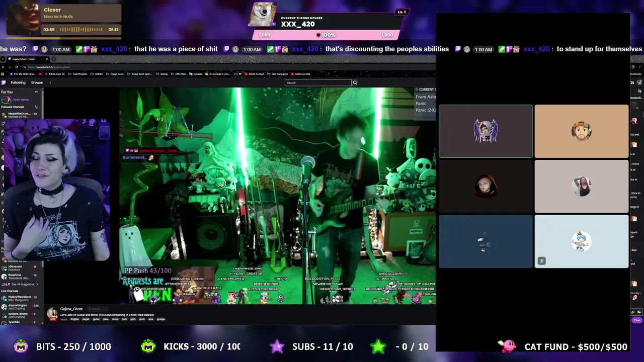Click the SUBS goal purple star icon
Image resolution: width=644 pixels, height=362 pixels.
[x=277, y=346]
